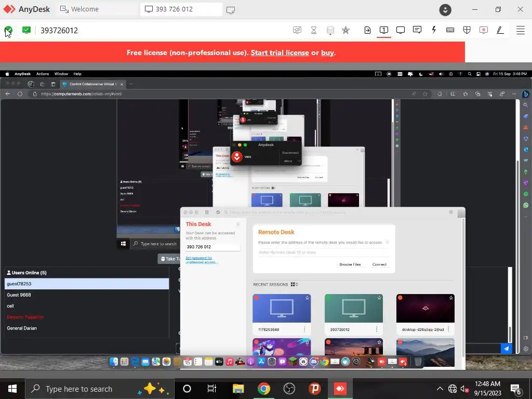This screenshot has height=399, width=532.
Task: Click the hourglass icon in AnyDesk toolbar
Action: tap(314, 30)
